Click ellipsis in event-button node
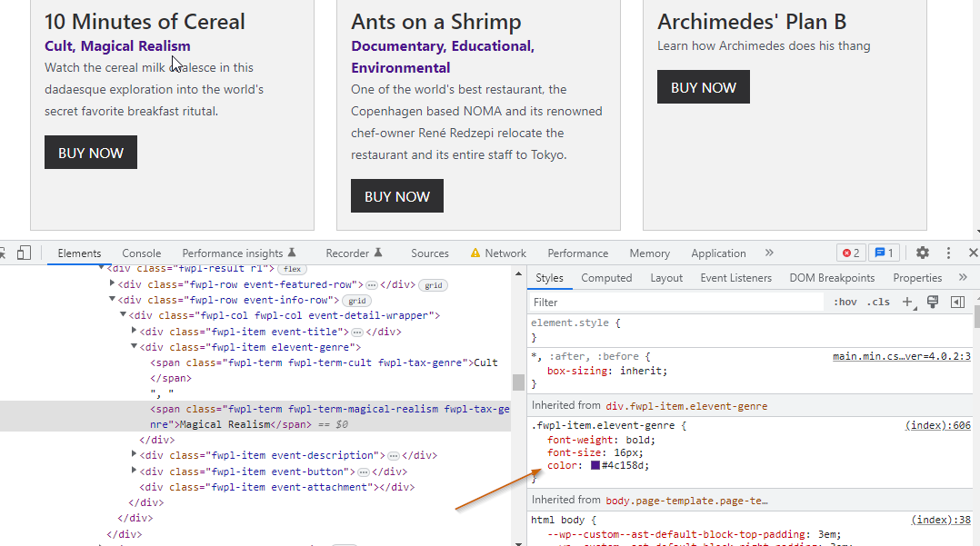The width and height of the screenshot is (980, 546). click(x=363, y=472)
